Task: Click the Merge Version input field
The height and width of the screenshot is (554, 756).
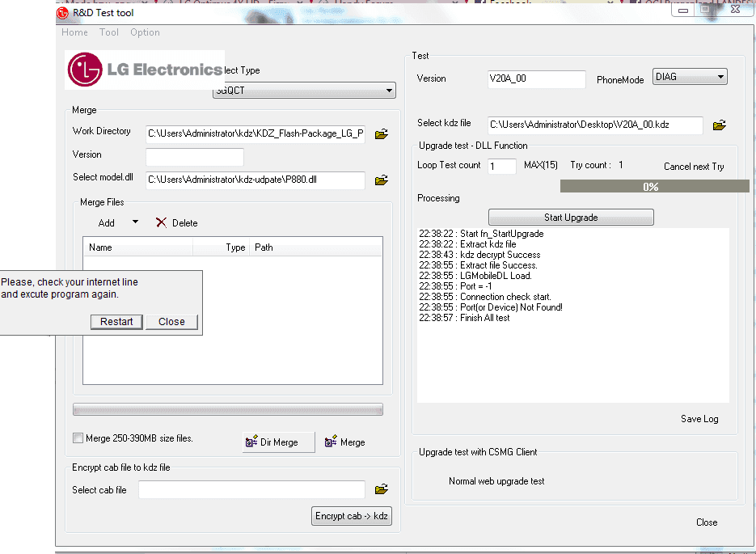Action: 195,157
